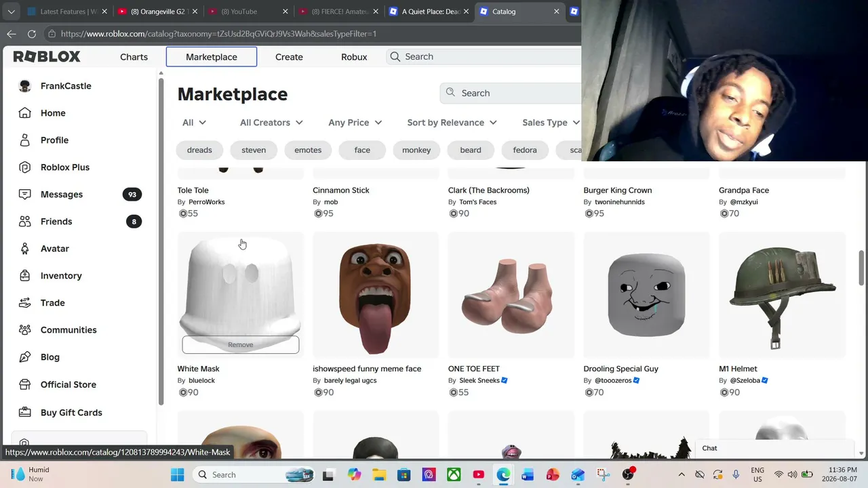Click the Marketplace search input field
Image resolution: width=868 pixels, height=488 pixels.
511,93
